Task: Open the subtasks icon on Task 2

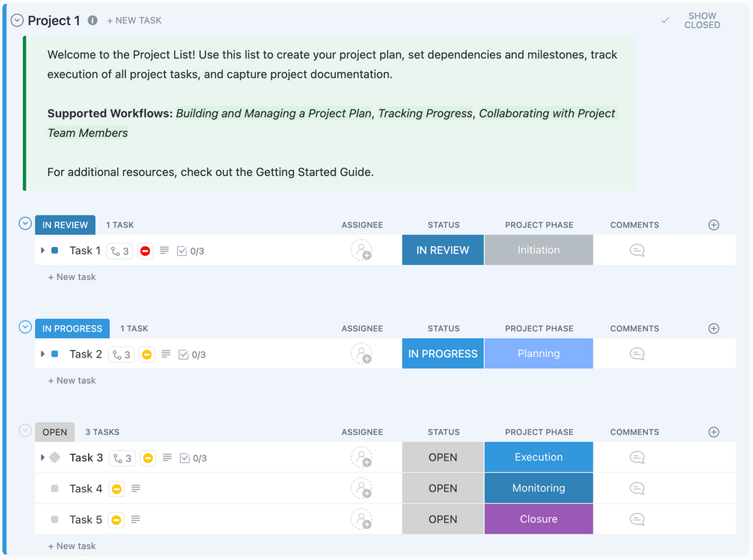Action: click(121, 354)
